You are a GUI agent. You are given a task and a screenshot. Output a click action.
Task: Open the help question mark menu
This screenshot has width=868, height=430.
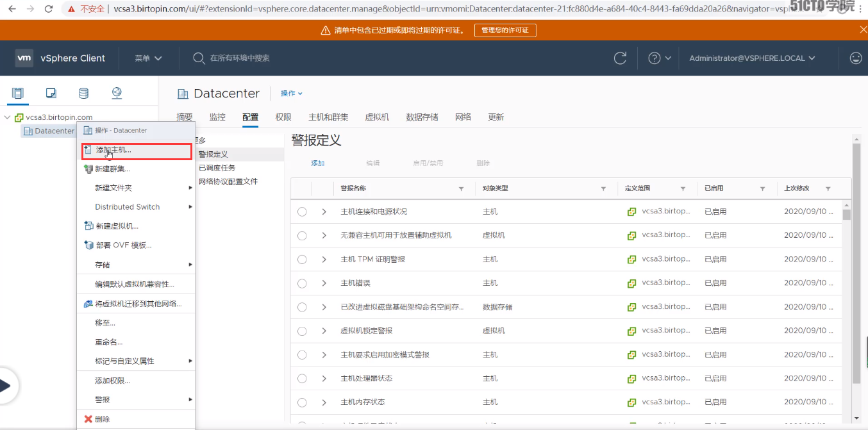coord(660,58)
